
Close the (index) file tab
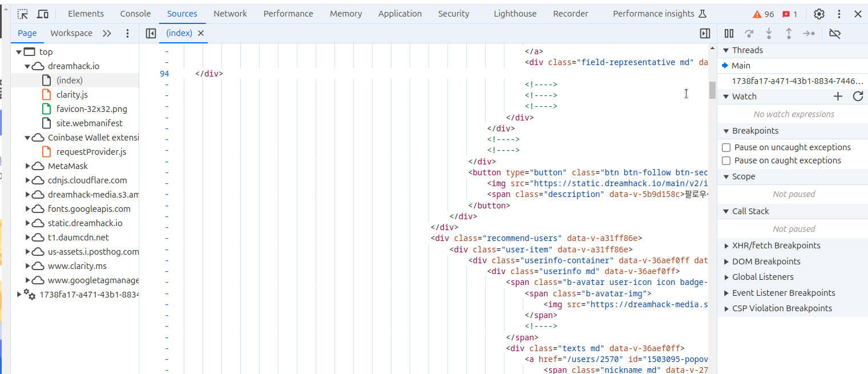[201, 33]
